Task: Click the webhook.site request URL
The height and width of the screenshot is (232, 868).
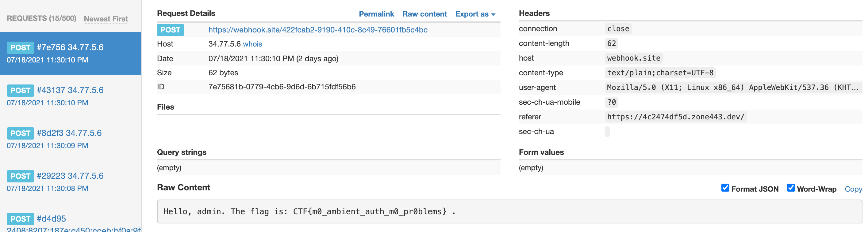Action: (x=318, y=30)
